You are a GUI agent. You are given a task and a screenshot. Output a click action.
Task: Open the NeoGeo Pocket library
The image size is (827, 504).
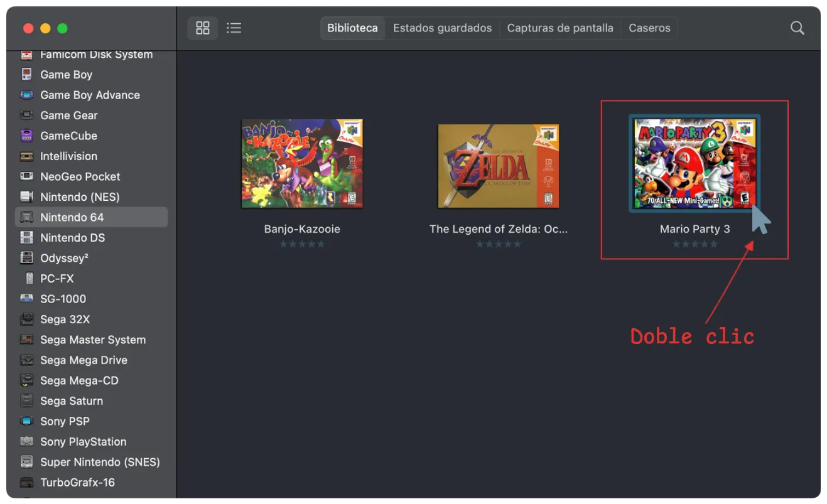pyautogui.click(x=80, y=176)
